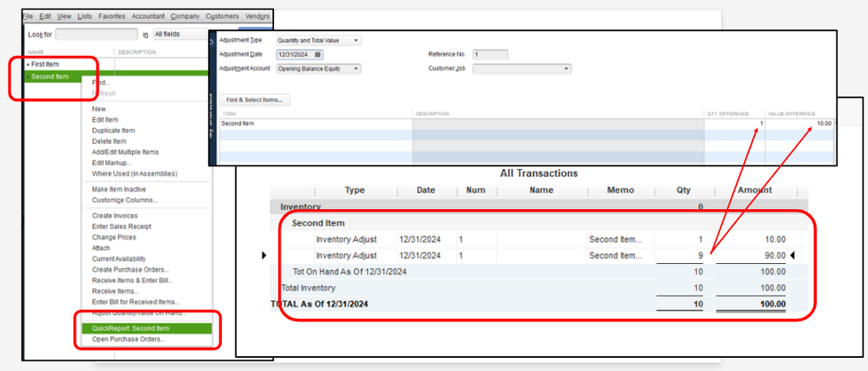The image size is (868, 371).
Task: Click the Date column header in report
Action: [x=426, y=190]
